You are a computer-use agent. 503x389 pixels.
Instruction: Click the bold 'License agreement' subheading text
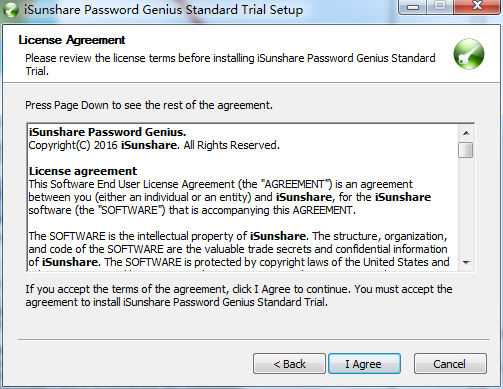tap(83, 171)
